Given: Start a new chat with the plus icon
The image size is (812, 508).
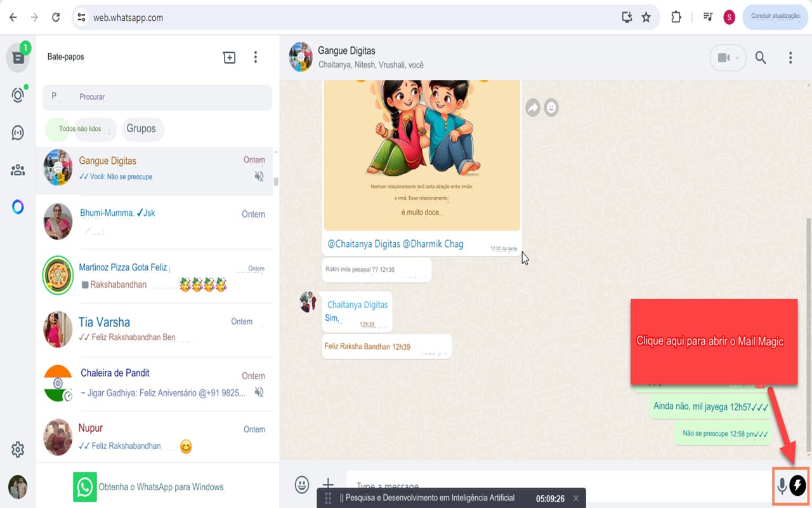Looking at the screenshot, I should [229, 57].
